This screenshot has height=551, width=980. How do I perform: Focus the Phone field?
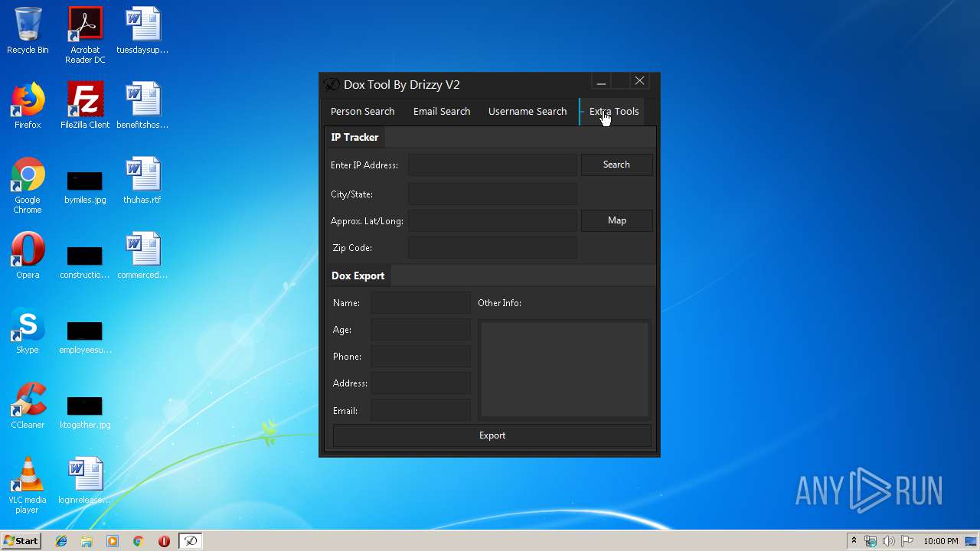click(420, 357)
